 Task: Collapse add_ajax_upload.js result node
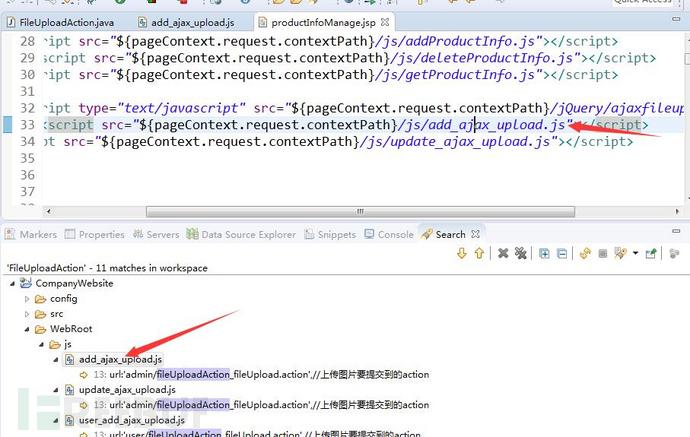(x=56, y=360)
